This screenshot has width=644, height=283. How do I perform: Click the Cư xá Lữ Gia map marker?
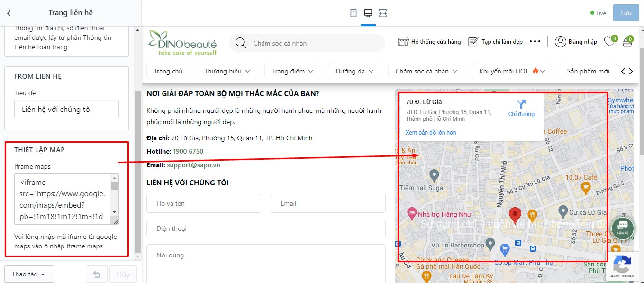[562, 211]
